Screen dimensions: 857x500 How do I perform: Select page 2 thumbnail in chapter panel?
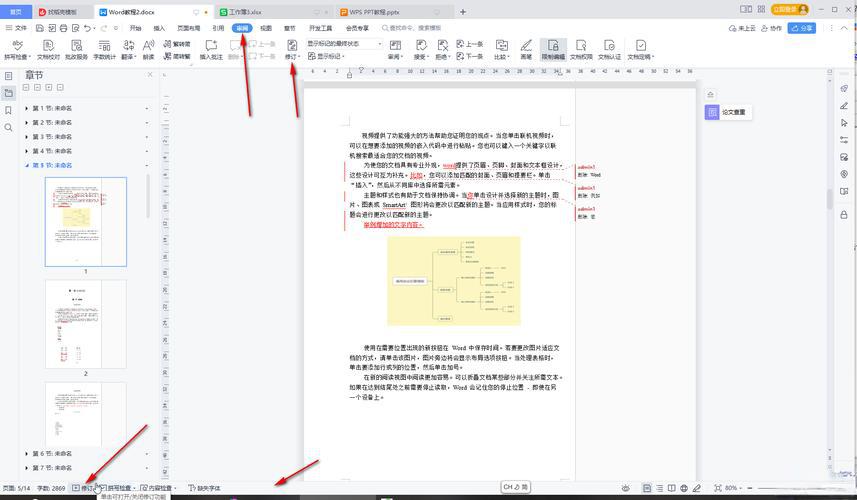coord(85,323)
